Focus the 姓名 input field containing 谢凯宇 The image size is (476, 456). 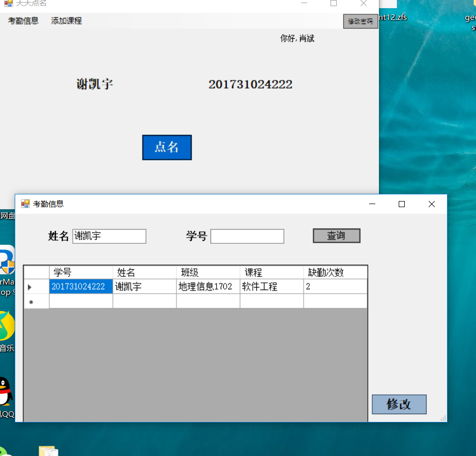(109, 236)
